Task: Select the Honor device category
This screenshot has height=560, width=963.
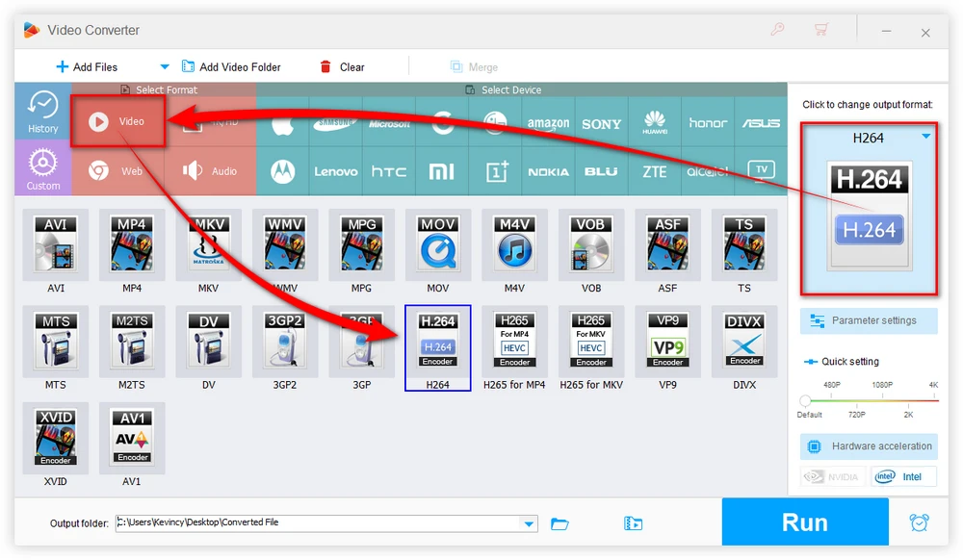Action: [708, 123]
